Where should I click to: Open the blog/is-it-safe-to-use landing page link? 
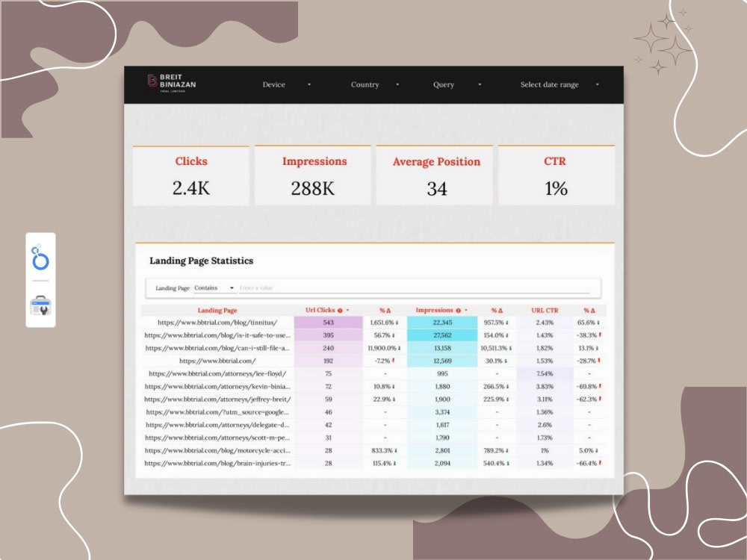tap(217, 335)
